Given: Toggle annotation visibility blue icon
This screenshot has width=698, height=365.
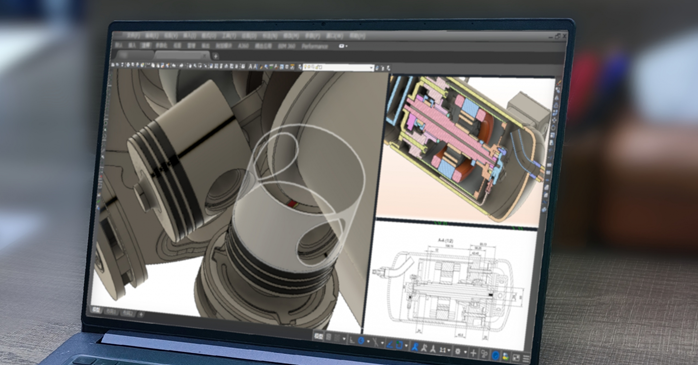Looking at the screenshot, I should click(414, 347).
